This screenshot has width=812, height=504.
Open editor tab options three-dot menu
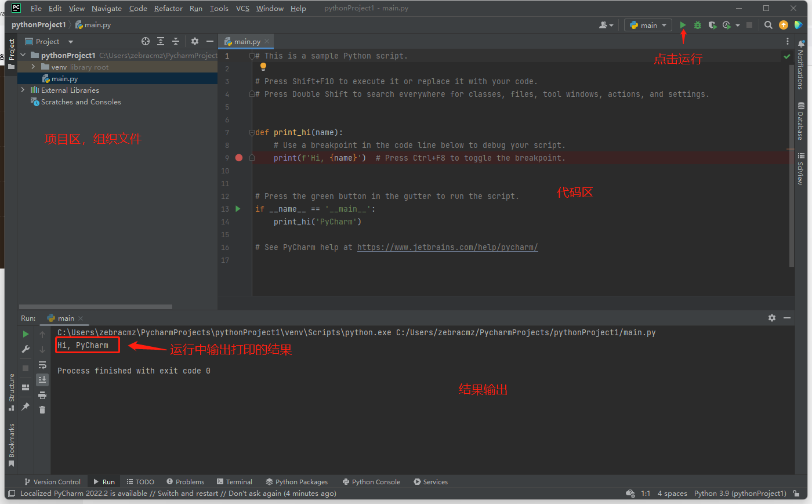787,41
